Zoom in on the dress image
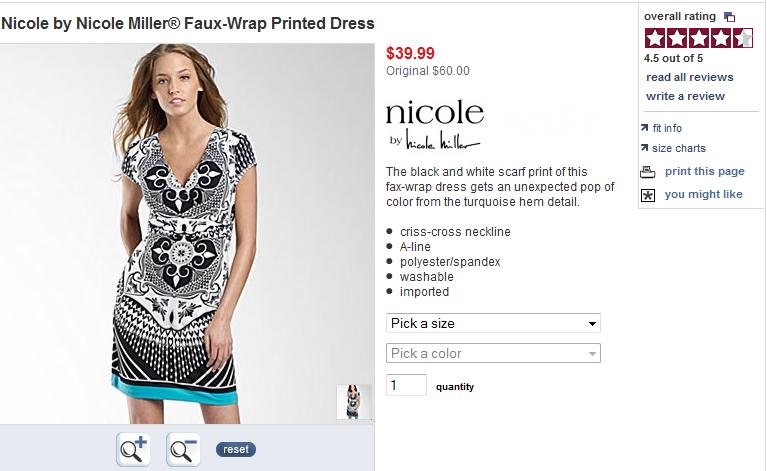 pyautogui.click(x=133, y=449)
